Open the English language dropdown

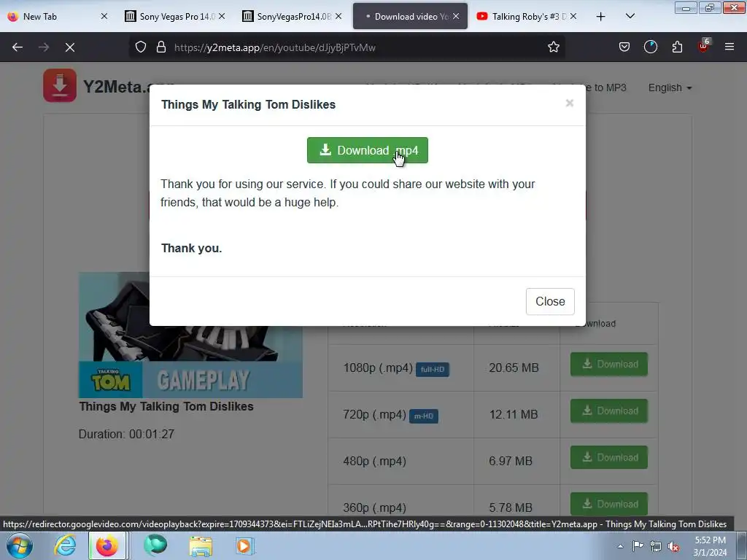pyautogui.click(x=670, y=87)
